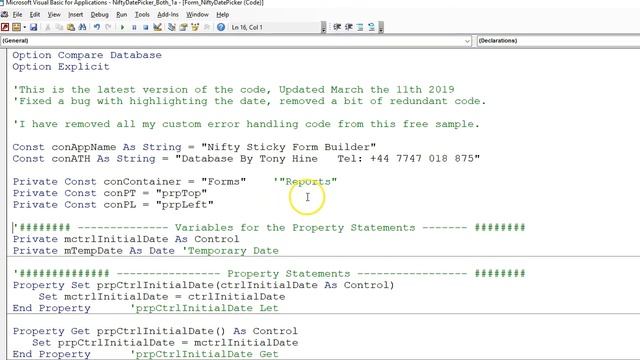This screenshot has width=640, height=360.
Task: Click 'Set mctrlInitialDate = ctrlInitialDate' line
Action: click(162, 296)
